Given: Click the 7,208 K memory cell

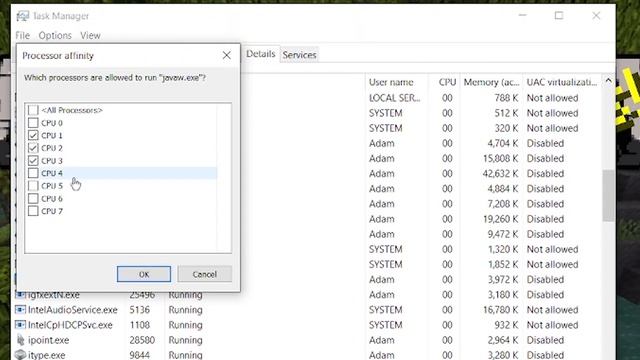Looking at the screenshot, I should click(503, 204).
